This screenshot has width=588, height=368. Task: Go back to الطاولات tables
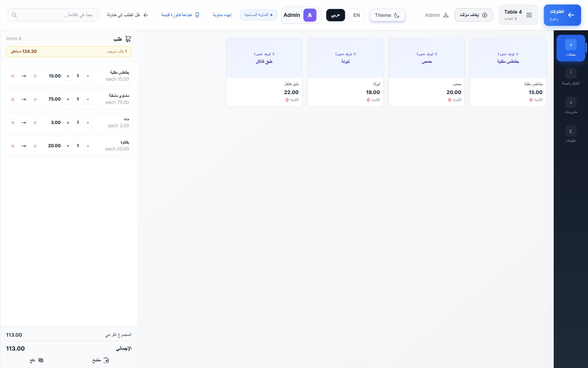562,15
